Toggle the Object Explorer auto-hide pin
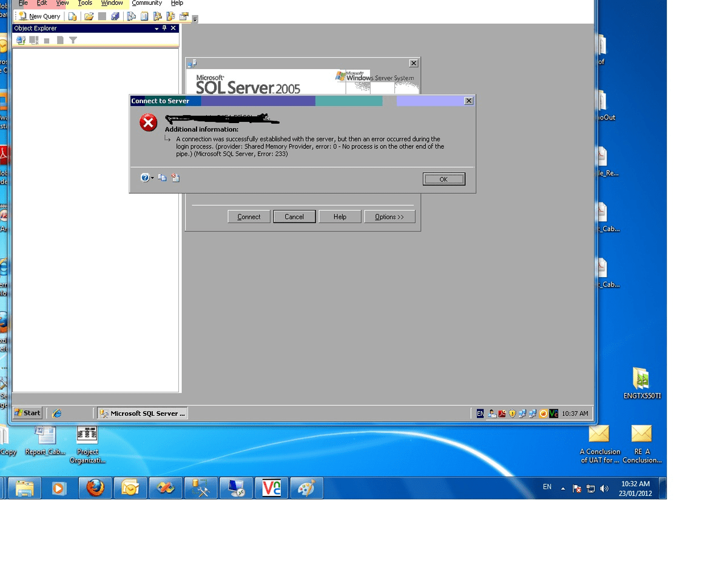Image resolution: width=728 pixels, height=582 pixels. click(x=164, y=28)
